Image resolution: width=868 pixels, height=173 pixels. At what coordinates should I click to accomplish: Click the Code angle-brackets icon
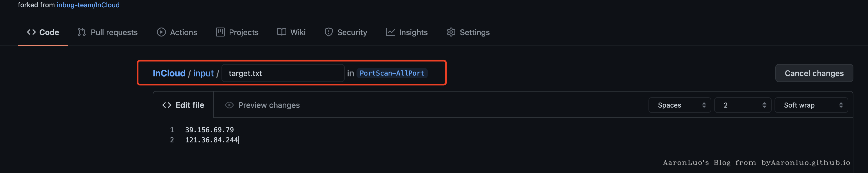point(31,32)
